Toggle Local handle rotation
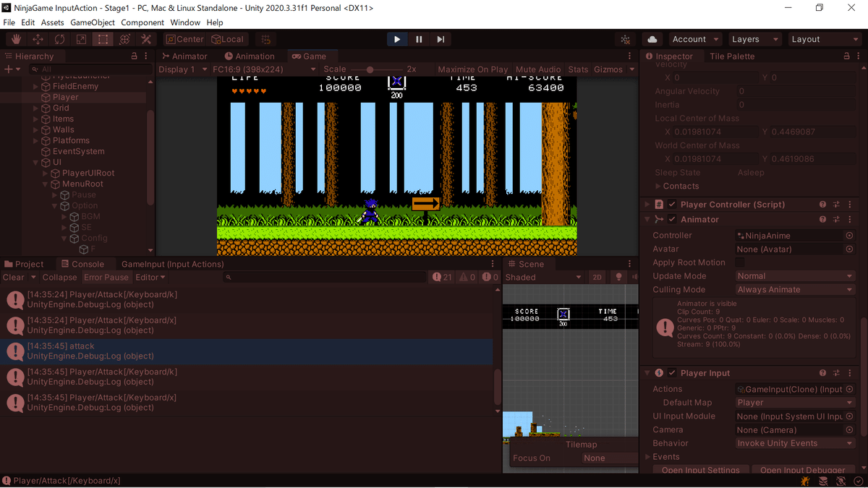Image resolution: width=868 pixels, height=488 pixels. (x=228, y=39)
